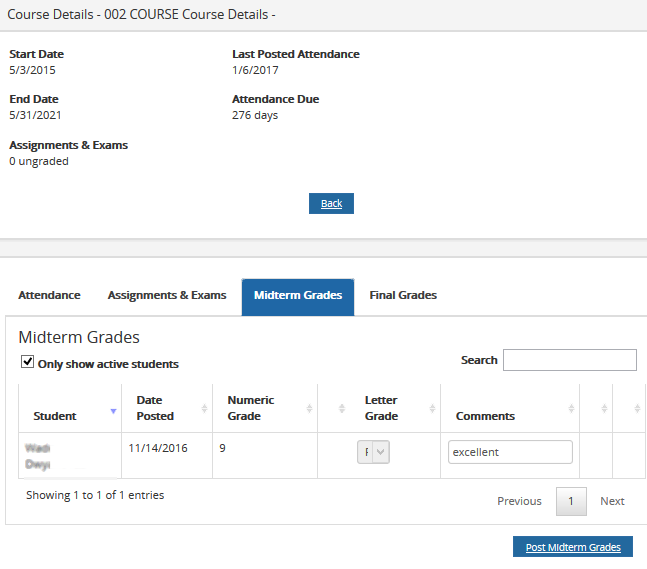
Task: Click the Next pagination link
Action: click(612, 501)
